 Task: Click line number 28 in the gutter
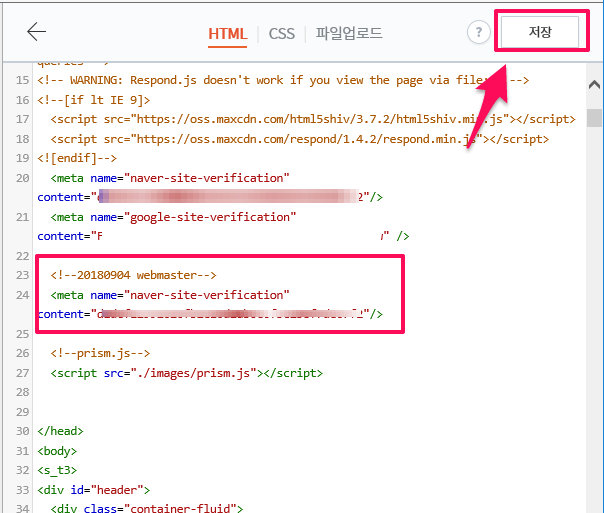(22, 392)
